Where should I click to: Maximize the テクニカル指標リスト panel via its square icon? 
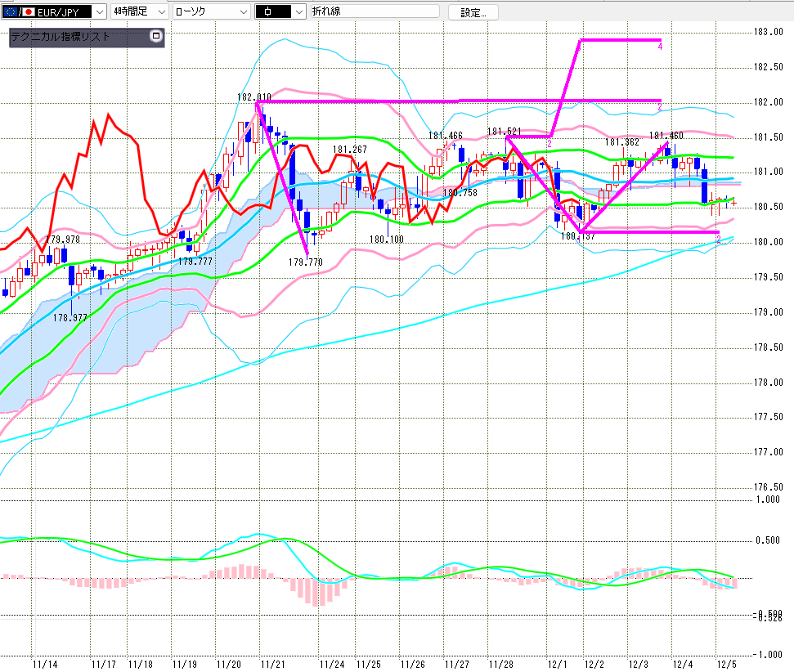click(x=156, y=36)
